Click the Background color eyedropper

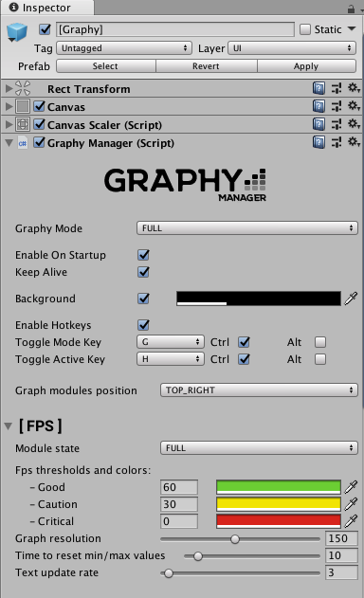tap(351, 299)
